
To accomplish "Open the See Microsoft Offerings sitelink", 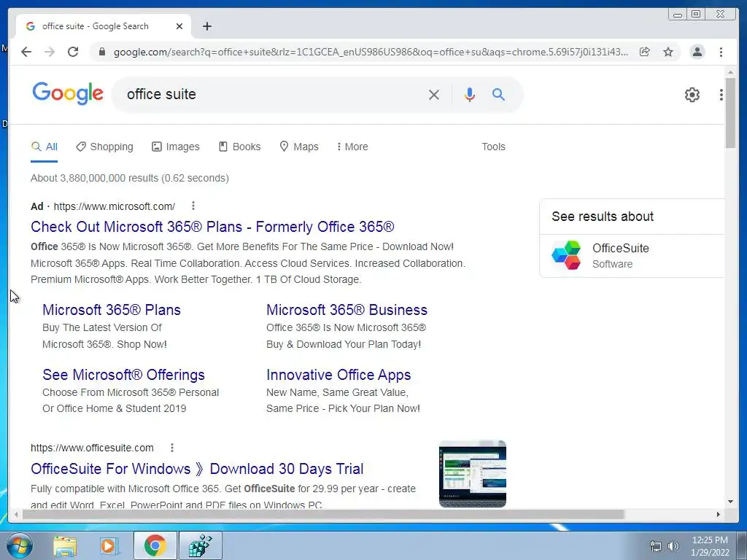I will (x=123, y=375).
